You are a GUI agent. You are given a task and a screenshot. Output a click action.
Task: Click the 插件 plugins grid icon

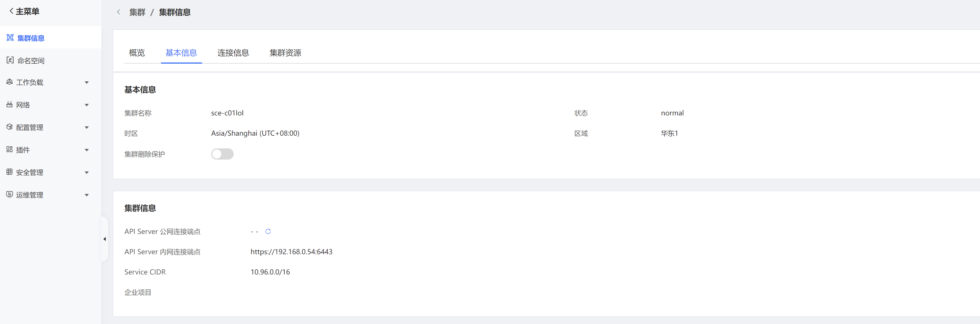coord(10,149)
